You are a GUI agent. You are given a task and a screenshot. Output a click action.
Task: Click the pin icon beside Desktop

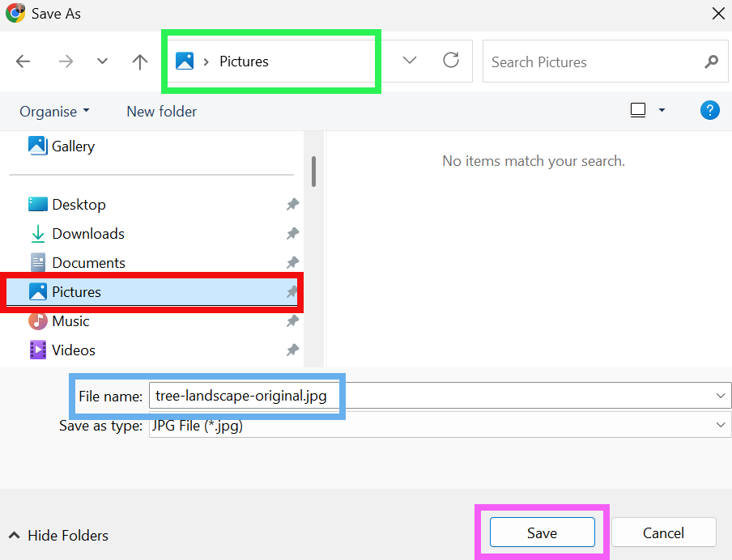(x=292, y=205)
